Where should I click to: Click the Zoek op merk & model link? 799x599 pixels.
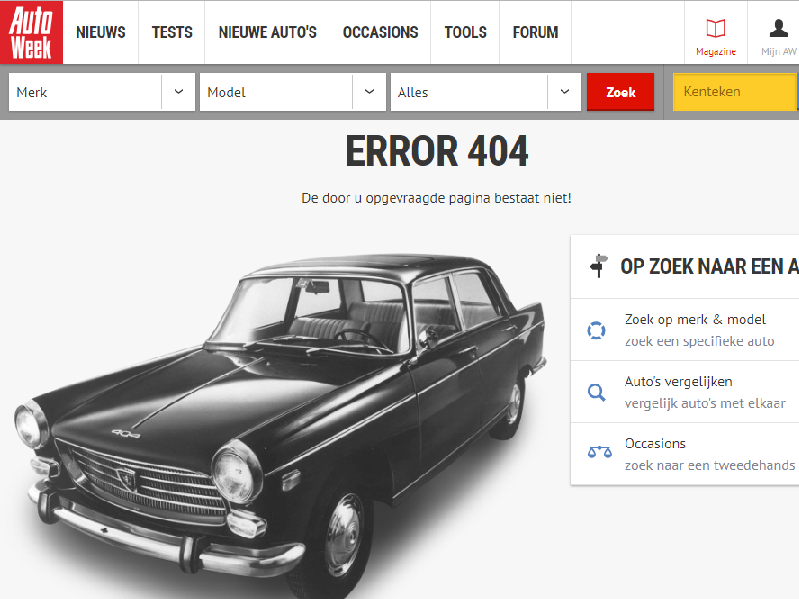(695, 319)
